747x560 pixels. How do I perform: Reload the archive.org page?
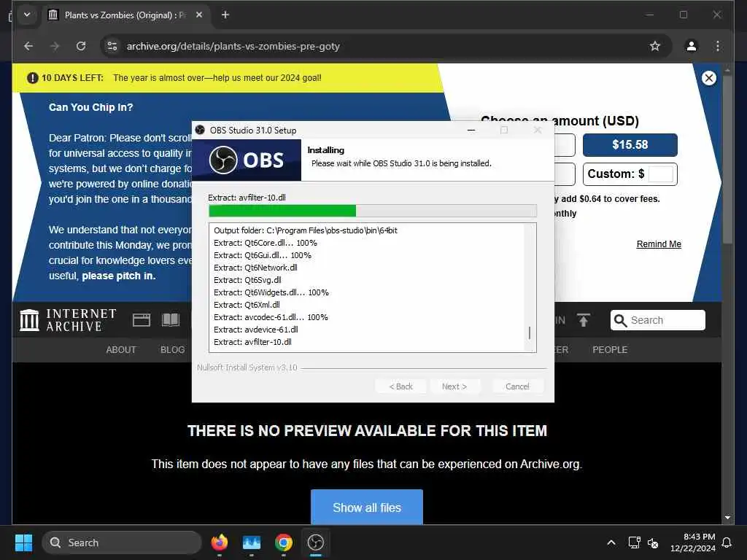point(81,46)
